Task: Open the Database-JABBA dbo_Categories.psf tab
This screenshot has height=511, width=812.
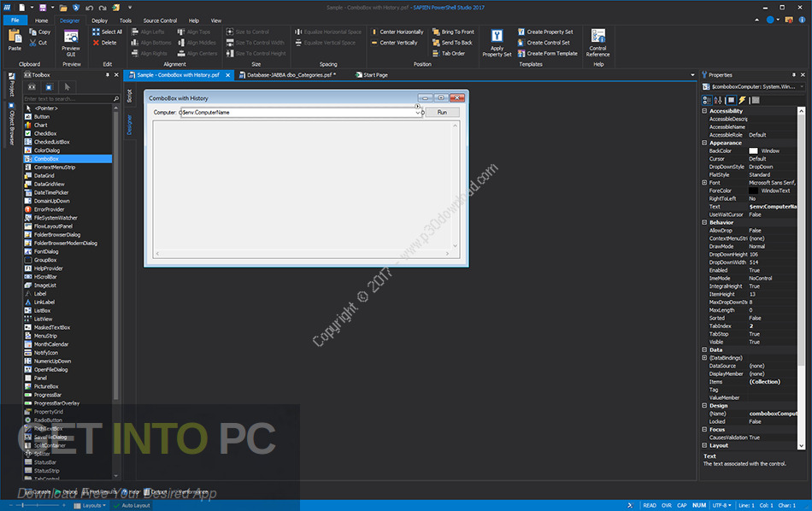Action: pyautogui.click(x=287, y=75)
